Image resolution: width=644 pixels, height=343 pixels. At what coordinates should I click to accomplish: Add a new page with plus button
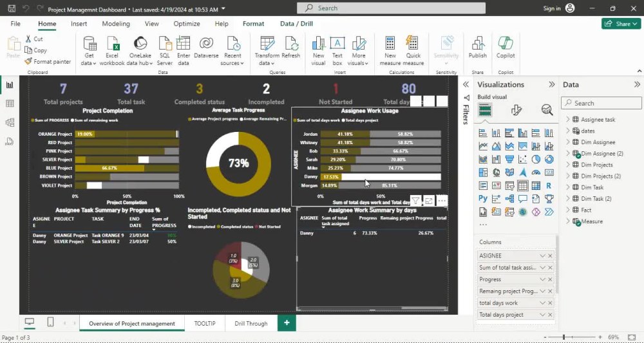coord(287,323)
